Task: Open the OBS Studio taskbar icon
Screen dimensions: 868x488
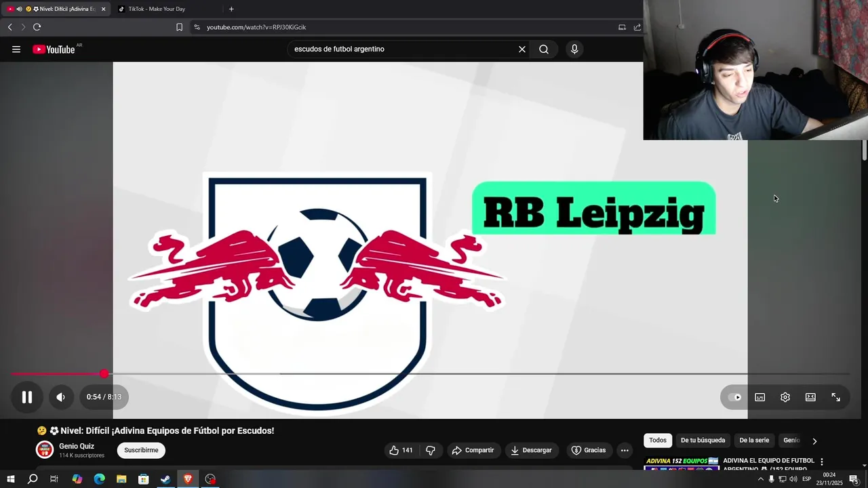Action: (210, 479)
